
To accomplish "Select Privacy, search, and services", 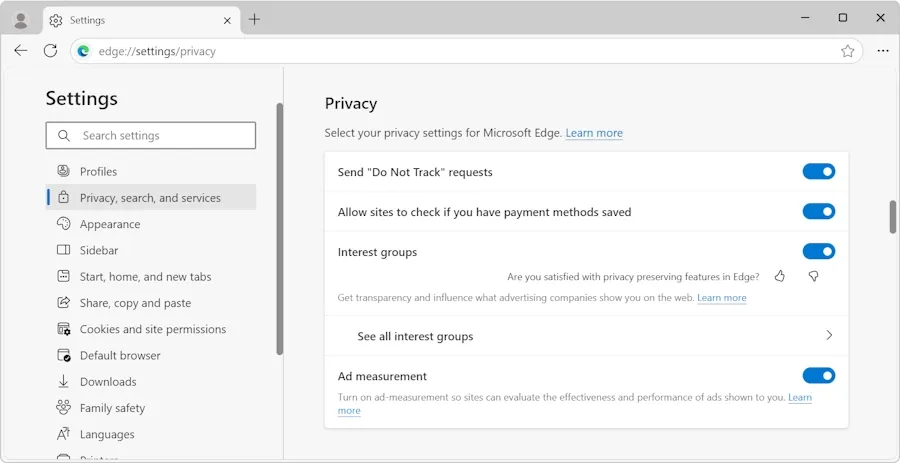I will pos(150,197).
